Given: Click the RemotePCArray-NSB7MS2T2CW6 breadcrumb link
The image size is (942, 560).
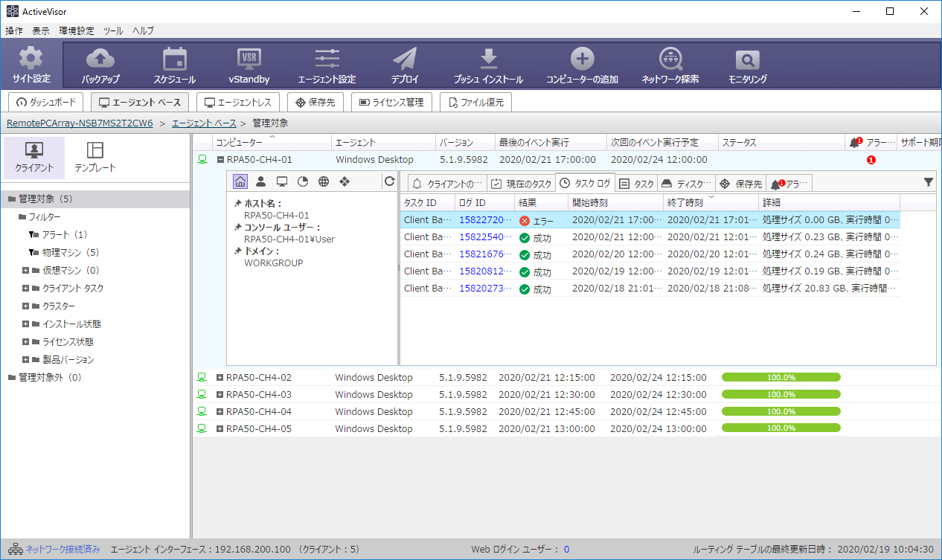Looking at the screenshot, I should 80,123.
